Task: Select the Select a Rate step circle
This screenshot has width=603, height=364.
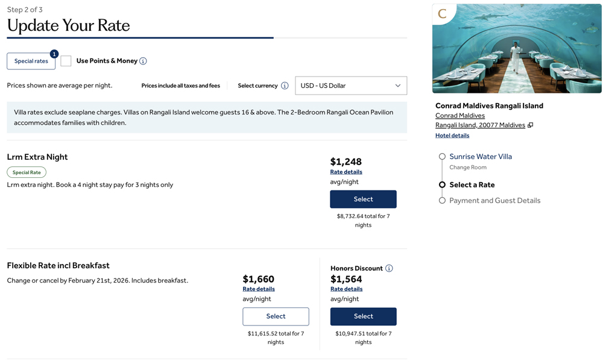Action: point(442,185)
